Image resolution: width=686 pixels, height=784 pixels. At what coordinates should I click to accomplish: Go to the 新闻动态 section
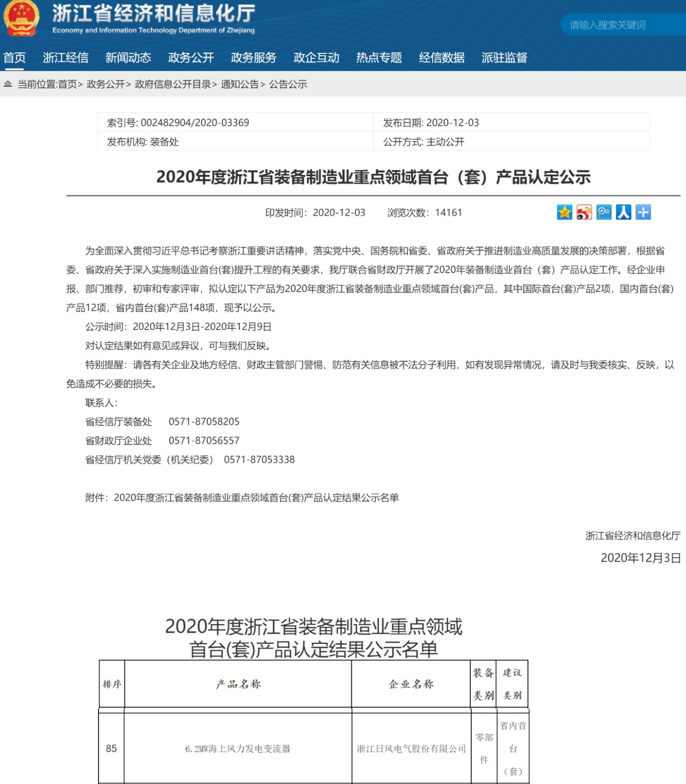[x=128, y=58]
